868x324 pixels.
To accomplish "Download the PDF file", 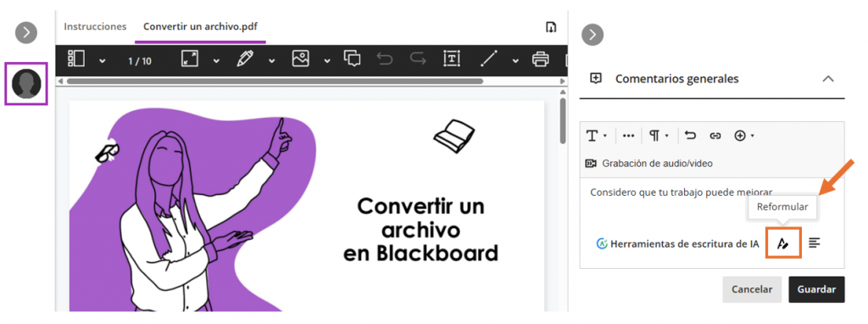I will tap(551, 27).
